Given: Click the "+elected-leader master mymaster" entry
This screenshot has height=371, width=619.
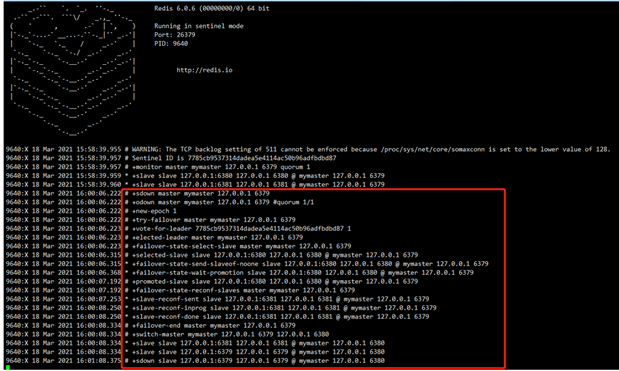Looking at the screenshot, I should click(154, 237).
